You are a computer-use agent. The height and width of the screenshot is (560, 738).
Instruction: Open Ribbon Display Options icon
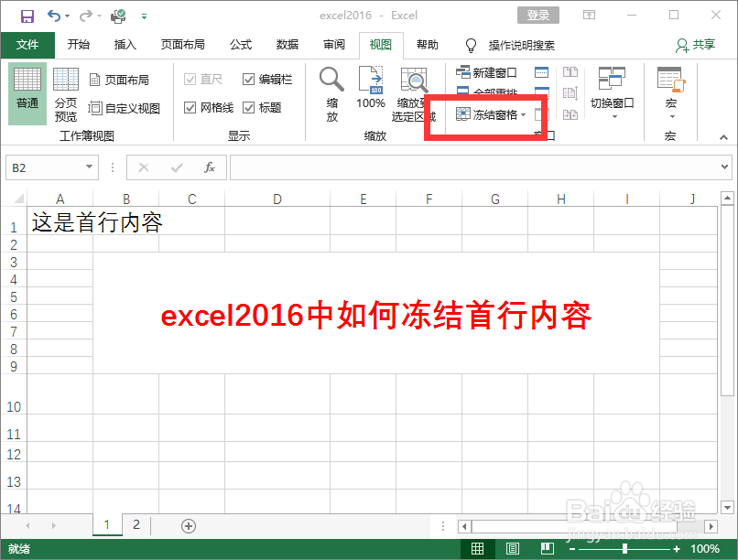(589, 15)
